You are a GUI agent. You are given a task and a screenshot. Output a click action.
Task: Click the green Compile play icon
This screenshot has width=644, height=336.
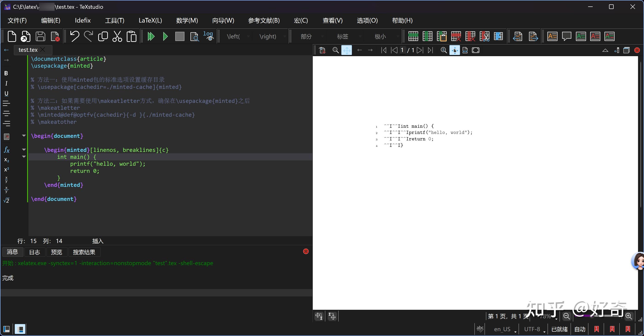[165, 37]
